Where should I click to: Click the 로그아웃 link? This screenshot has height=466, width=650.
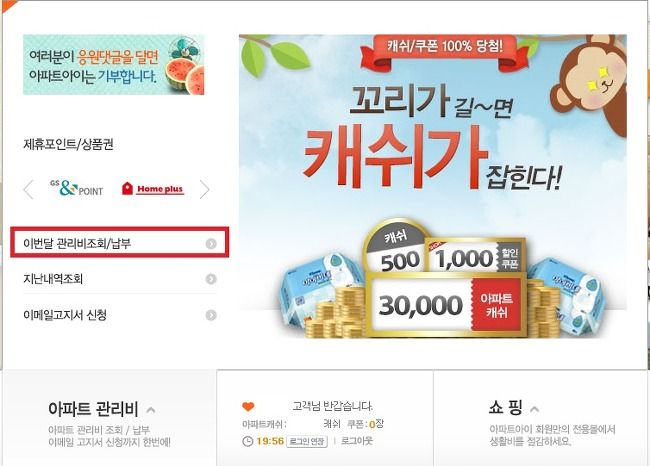click(x=357, y=441)
